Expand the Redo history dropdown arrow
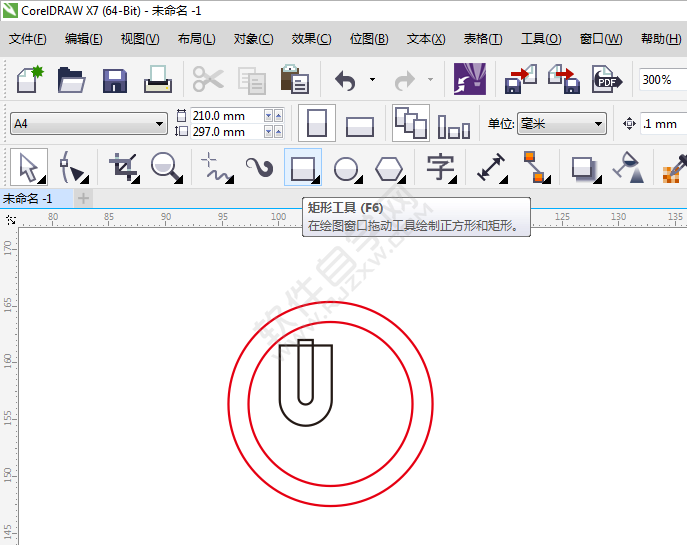This screenshot has height=545, width=687. click(x=430, y=80)
